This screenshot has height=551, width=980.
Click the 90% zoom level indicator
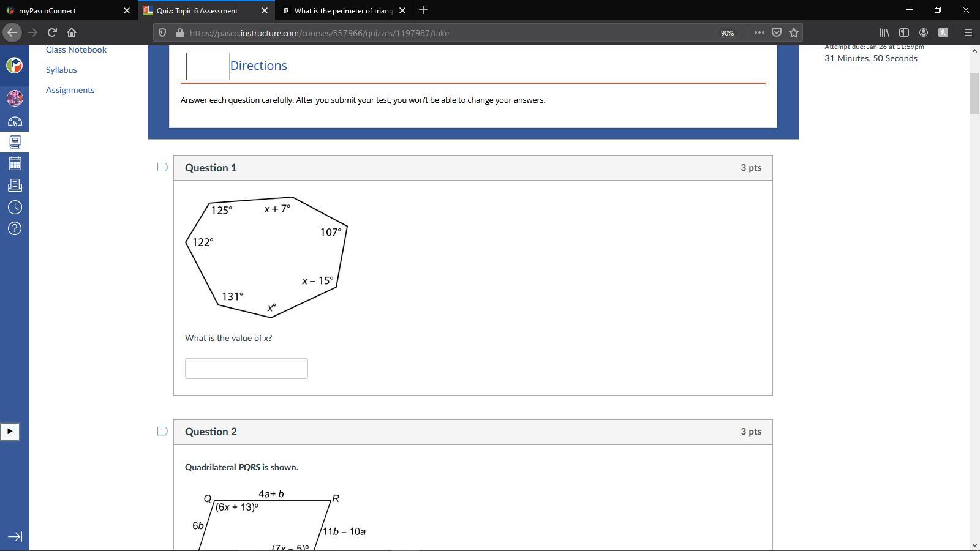pyautogui.click(x=727, y=33)
